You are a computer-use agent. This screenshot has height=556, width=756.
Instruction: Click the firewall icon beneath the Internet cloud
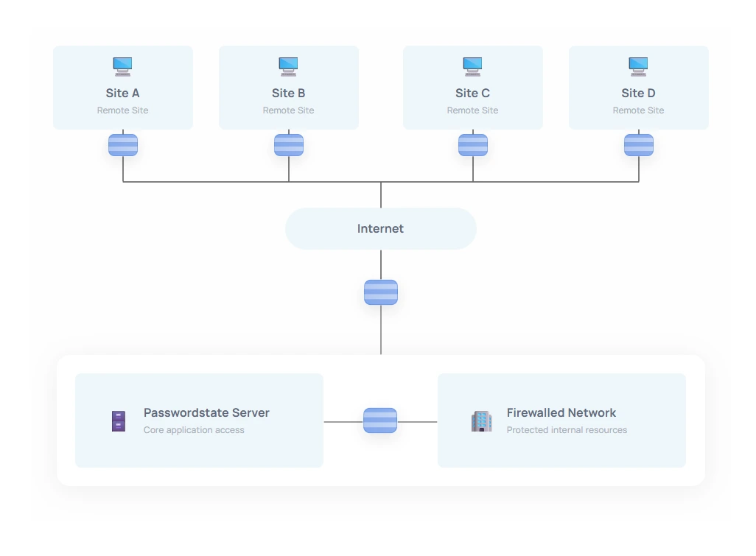[381, 292]
